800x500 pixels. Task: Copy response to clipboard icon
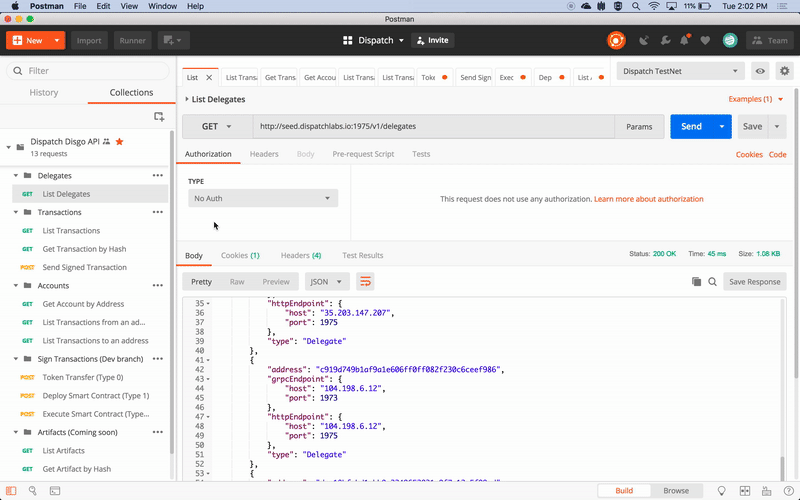tap(696, 282)
